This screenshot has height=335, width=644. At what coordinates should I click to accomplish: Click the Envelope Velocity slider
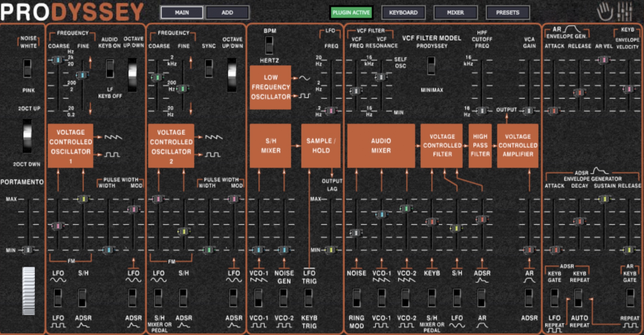tap(629, 89)
